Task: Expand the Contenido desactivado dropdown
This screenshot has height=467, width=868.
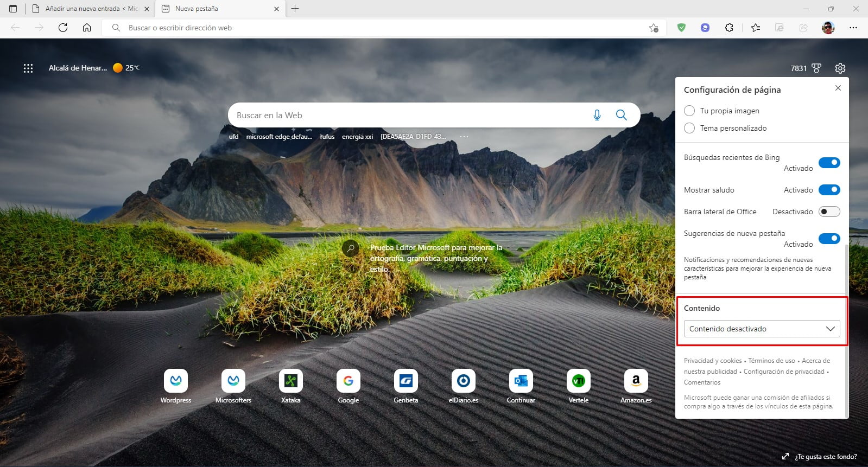Action: pyautogui.click(x=762, y=329)
